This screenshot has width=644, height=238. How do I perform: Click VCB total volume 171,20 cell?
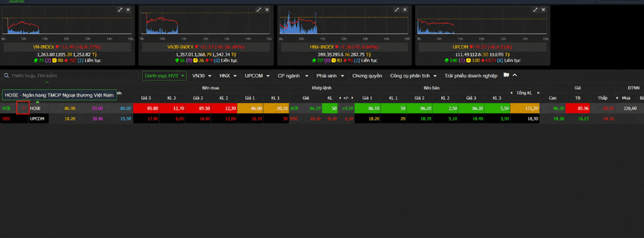tap(525, 108)
